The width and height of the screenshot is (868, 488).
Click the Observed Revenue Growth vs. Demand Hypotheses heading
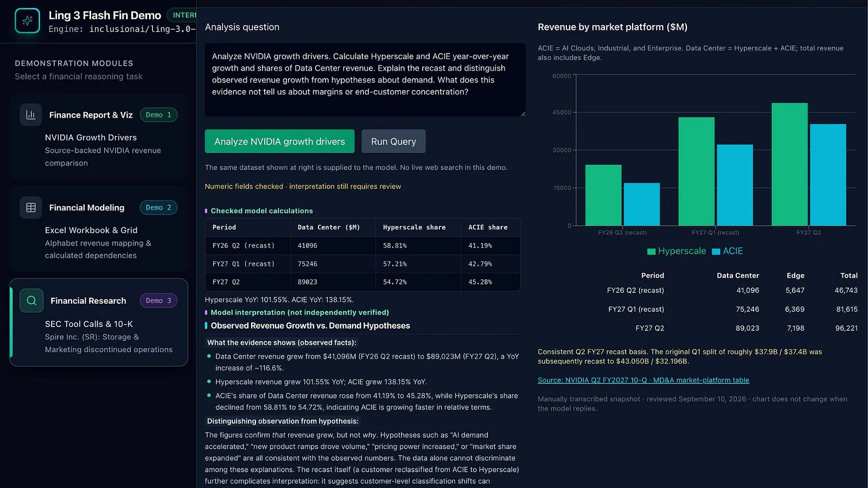(x=310, y=326)
